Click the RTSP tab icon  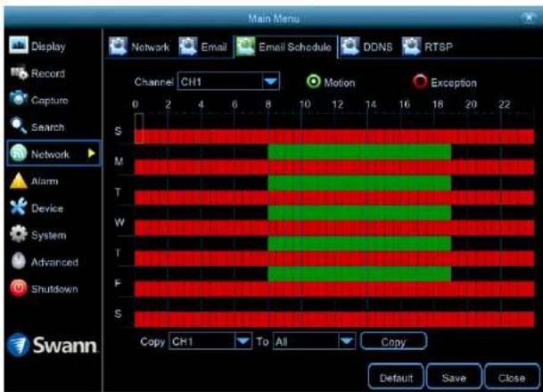(x=411, y=46)
